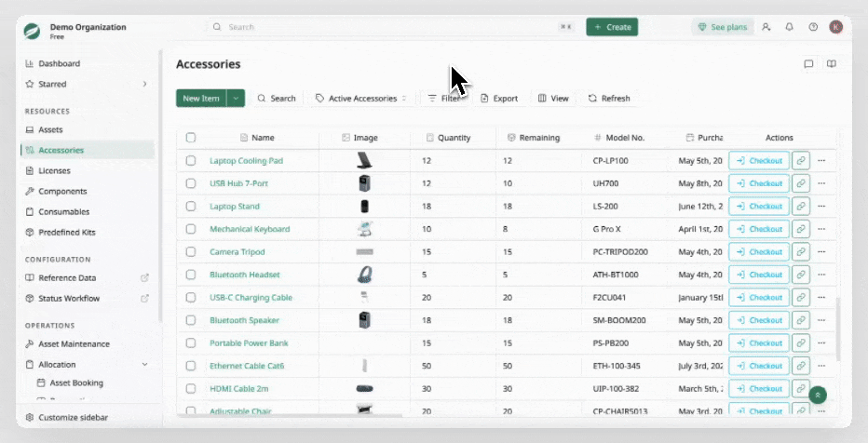The height and width of the screenshot is (443, 868).
Task: Copy link for USB Hub 7-Port row
Action: click(800, 183)
